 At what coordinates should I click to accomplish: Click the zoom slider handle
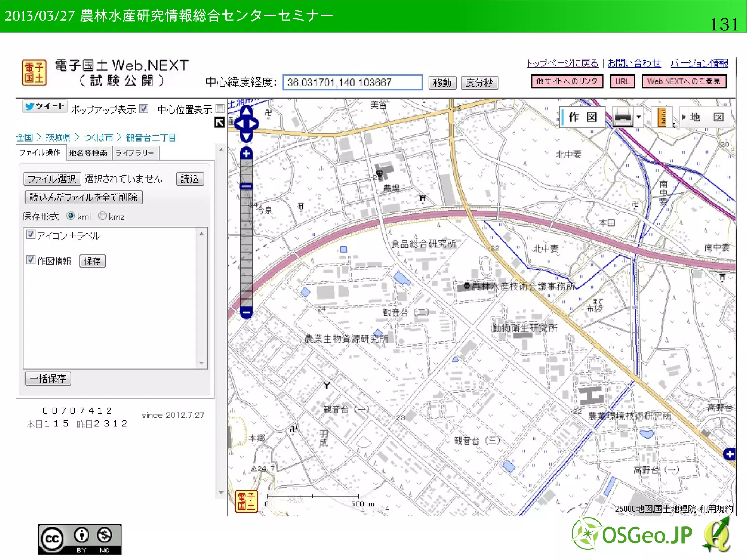[247, 186]
